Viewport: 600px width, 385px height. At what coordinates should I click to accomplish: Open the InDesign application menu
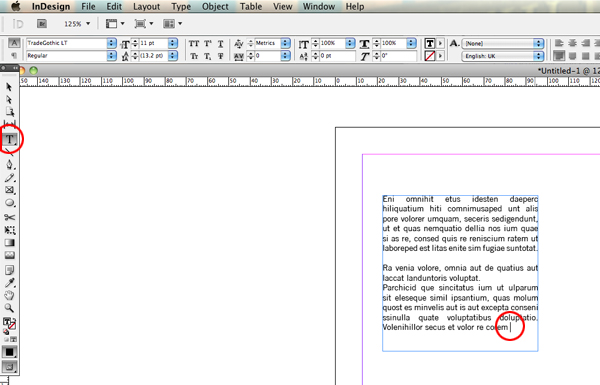pos(51,7)
